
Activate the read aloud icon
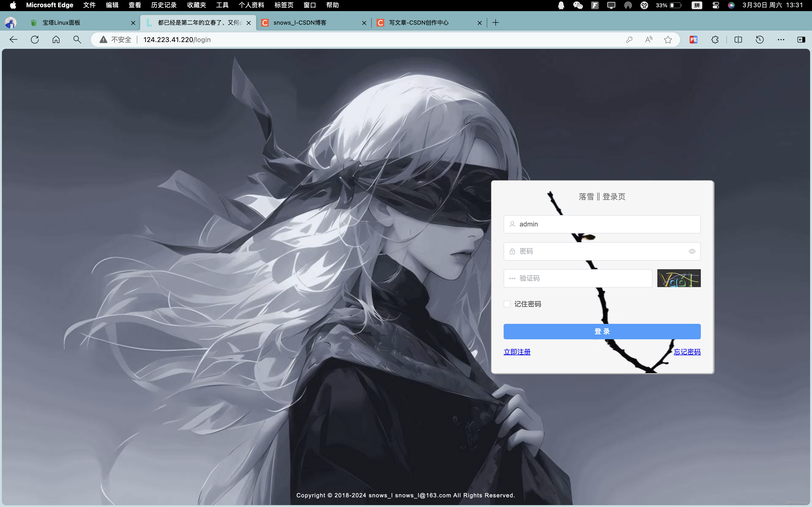pyautogui.click(x=649, y=40)
